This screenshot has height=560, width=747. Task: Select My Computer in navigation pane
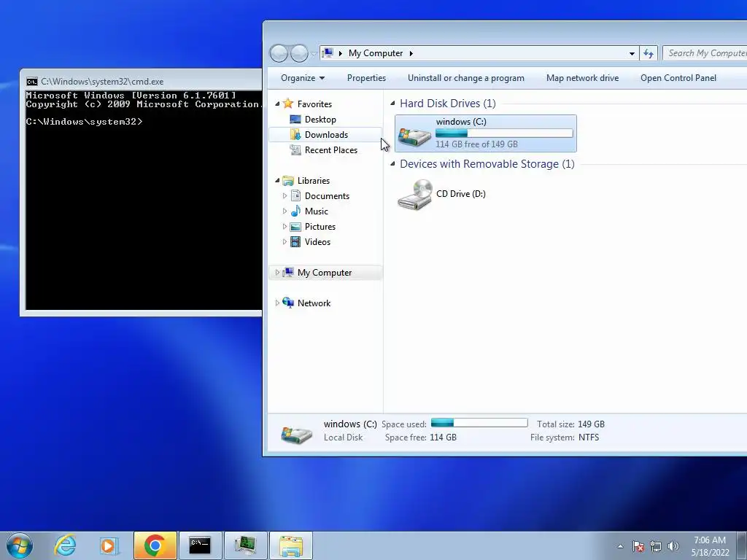click(325, 273)
